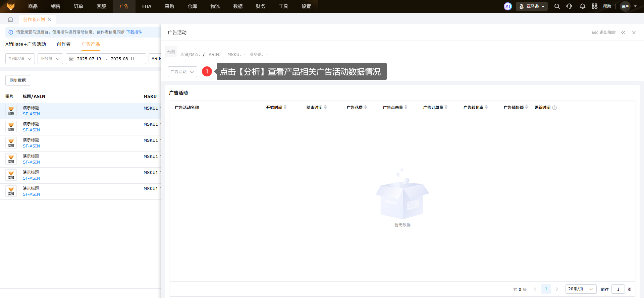
Task: Open the 广告活动 type dropdown
Action: [x=182, y=72]
